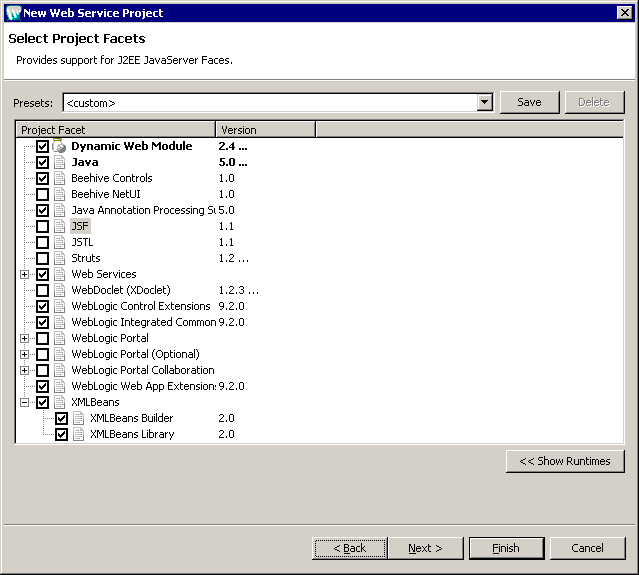
Task: Click the Struts facet page icon
Action: point(59,258)
